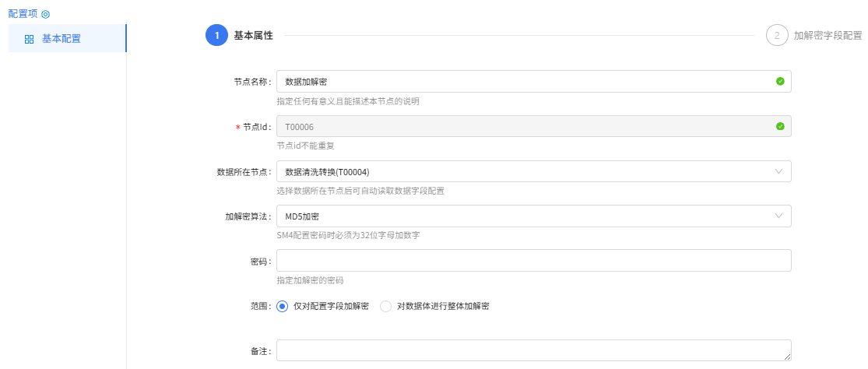868x369 pixels.
Task: Click the step 1 circle for 基本属性
Action: pyautogui.click(x=216, y=35)
